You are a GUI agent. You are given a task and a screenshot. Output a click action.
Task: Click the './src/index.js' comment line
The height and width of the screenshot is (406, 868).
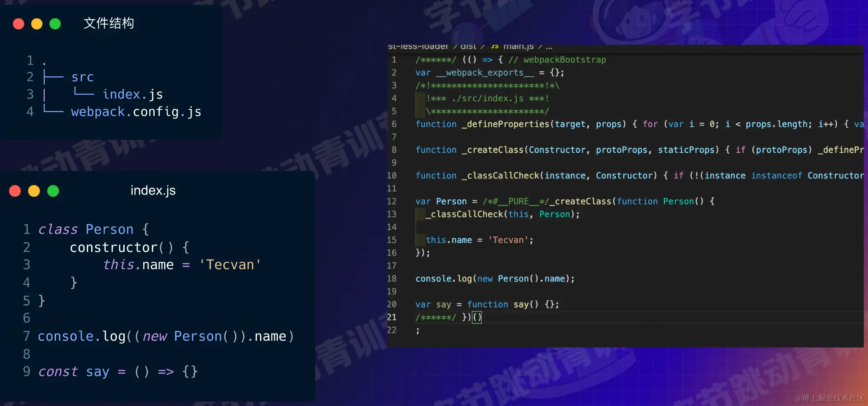click(488, 99)
